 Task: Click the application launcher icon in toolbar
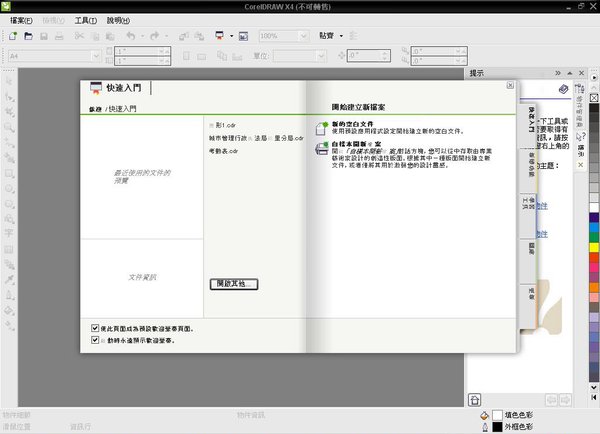pyautogui.click(x=220, y=36)
